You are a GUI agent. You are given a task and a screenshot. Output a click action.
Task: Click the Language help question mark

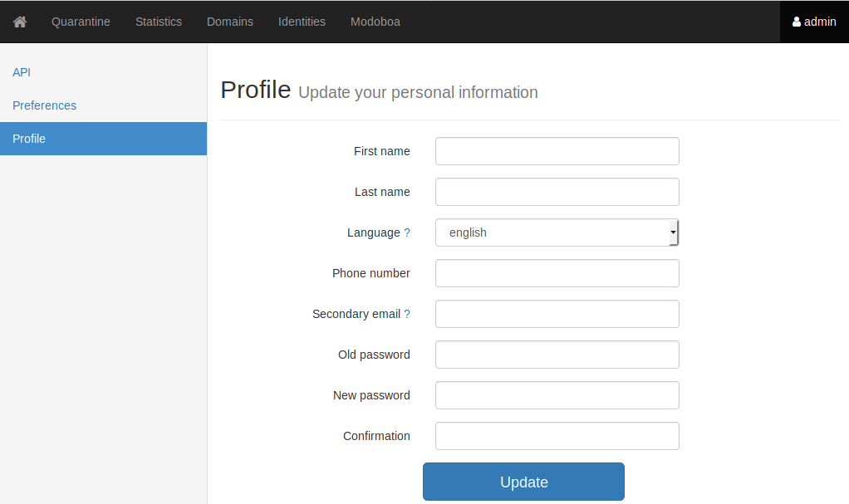tap(407, 232)
